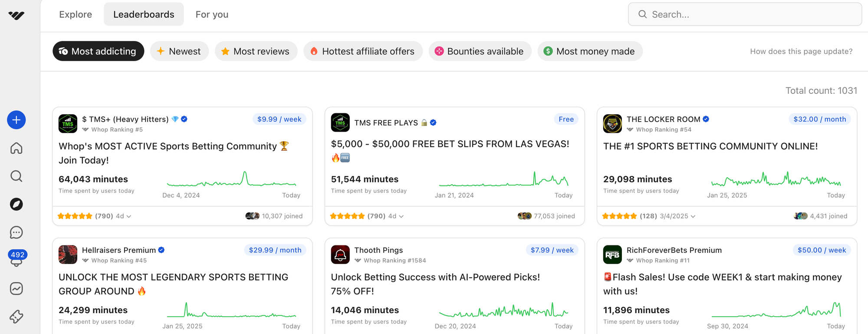Image resolution: width=868 pixels, height=334 pixels.
Task: Open notifications with 492 badge
Action: [17, 259]
